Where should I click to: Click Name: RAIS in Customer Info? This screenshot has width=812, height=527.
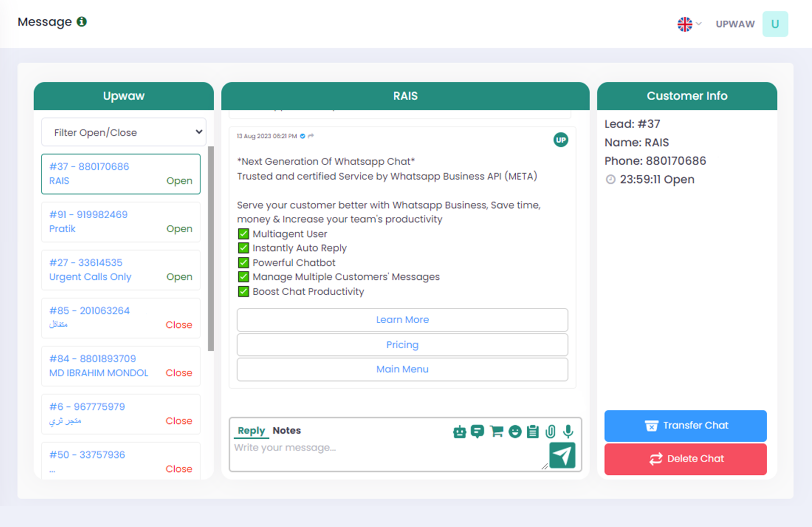point(636,143)
